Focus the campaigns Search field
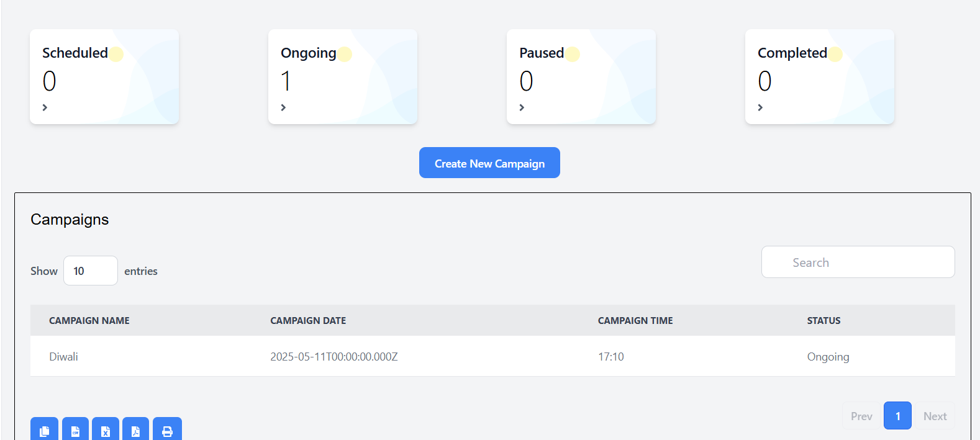Viewport: 980px width, 440px height. pyautogui.click(x=858, y=262)
